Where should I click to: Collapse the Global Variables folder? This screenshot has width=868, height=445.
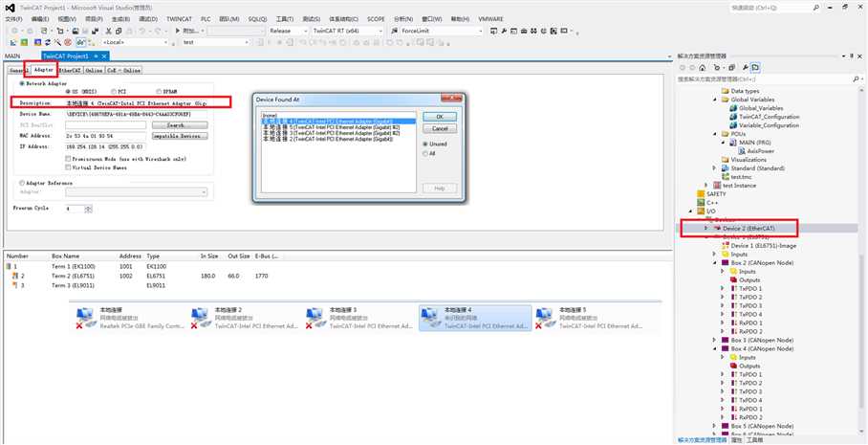pos(715,100)
